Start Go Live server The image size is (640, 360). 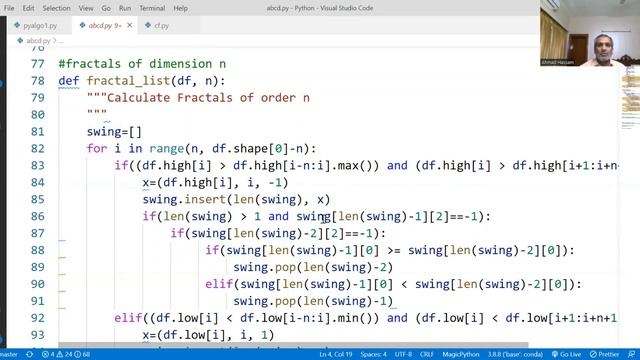pos(566,354)
